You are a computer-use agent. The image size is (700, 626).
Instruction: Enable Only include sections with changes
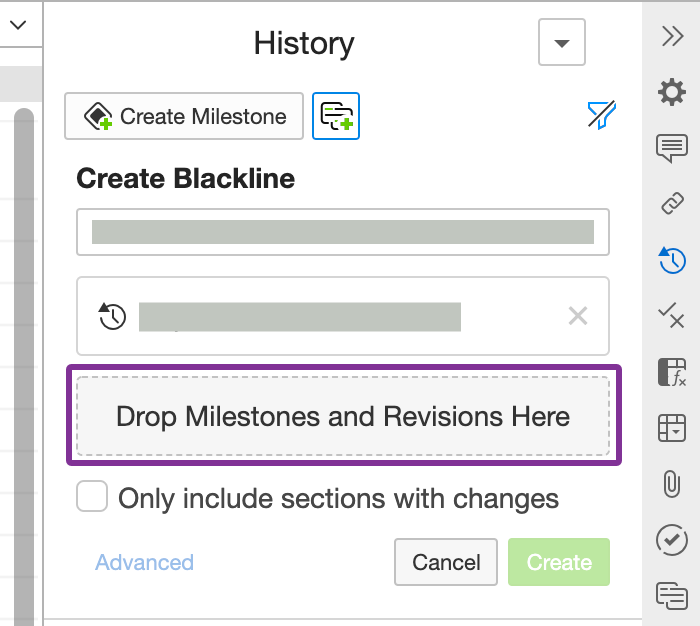pyautogui.click(x=93, y=497)
